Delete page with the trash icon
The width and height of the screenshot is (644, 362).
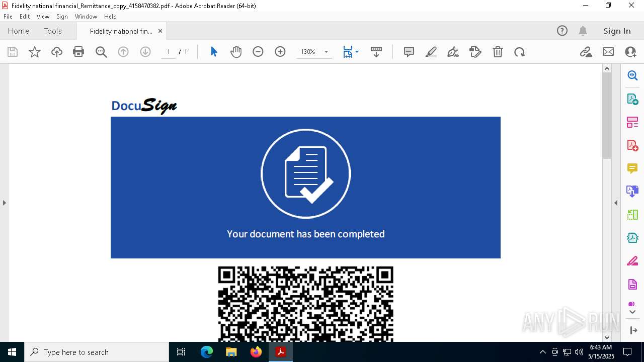click(x=498, y=52)
